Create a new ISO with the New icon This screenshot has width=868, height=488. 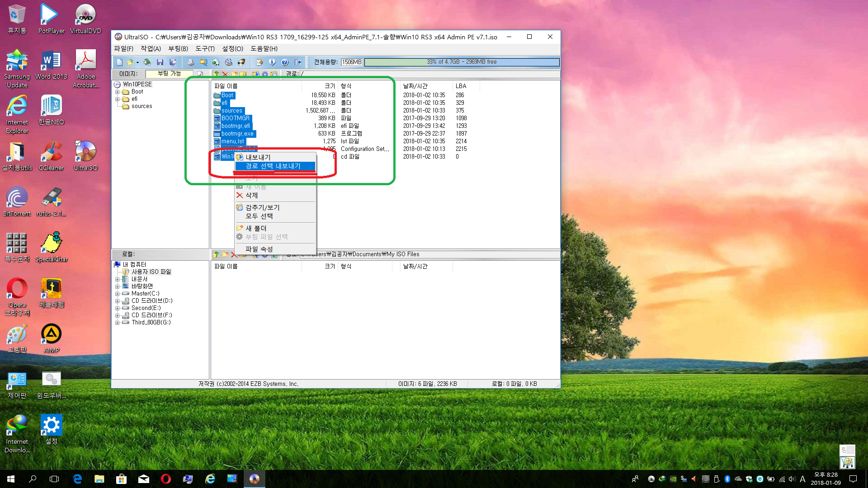(119, 62)
